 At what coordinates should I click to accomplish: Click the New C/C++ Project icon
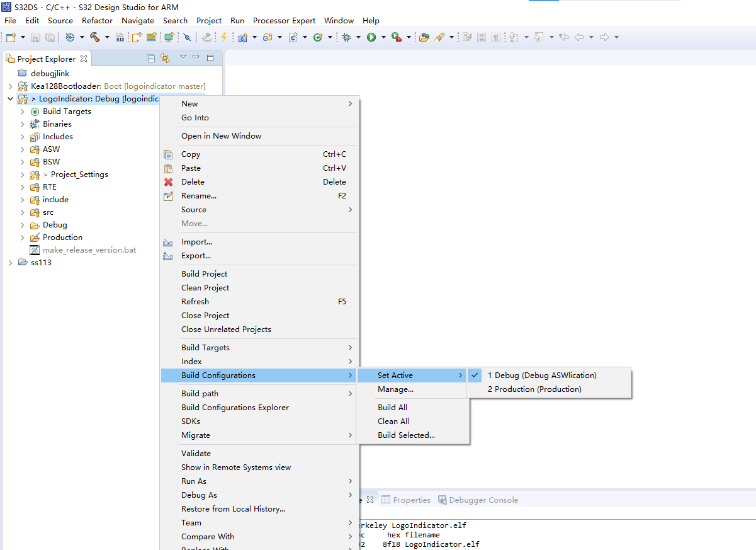coord(243,37)
